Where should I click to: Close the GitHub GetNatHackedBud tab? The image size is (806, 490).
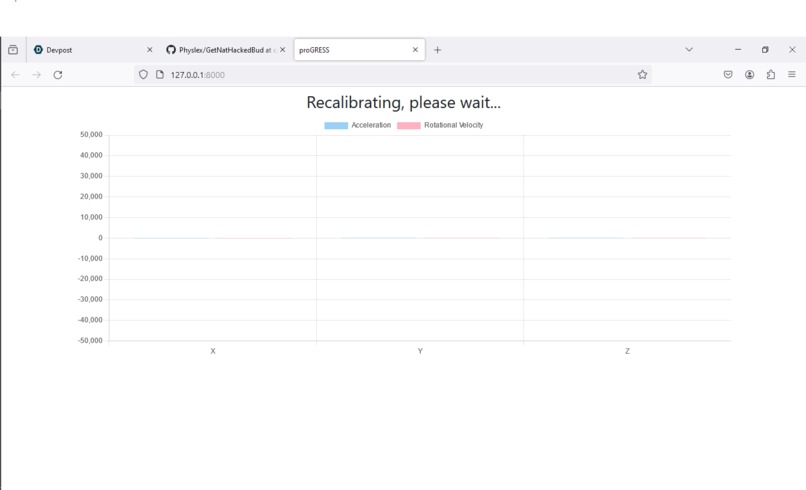tap(282, 50)
